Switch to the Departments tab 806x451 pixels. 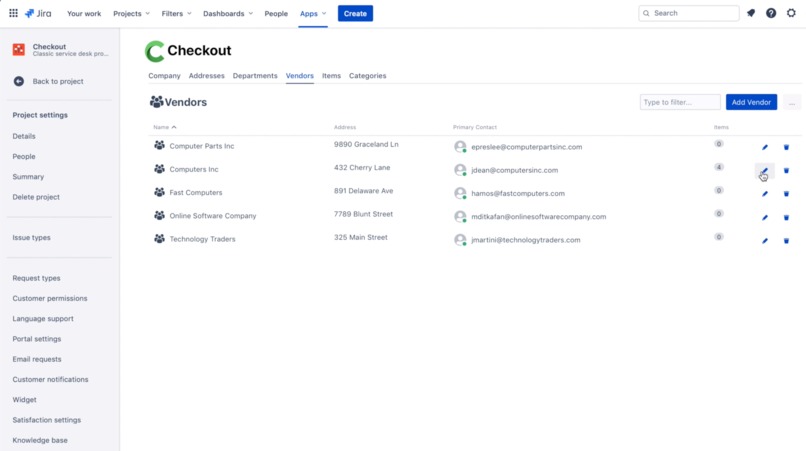click(x=255, y=76)
